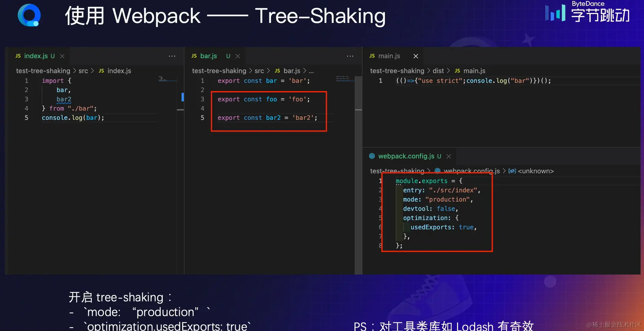Close the index.js tab
Screen dimensions: 644x331
(62, 56)
